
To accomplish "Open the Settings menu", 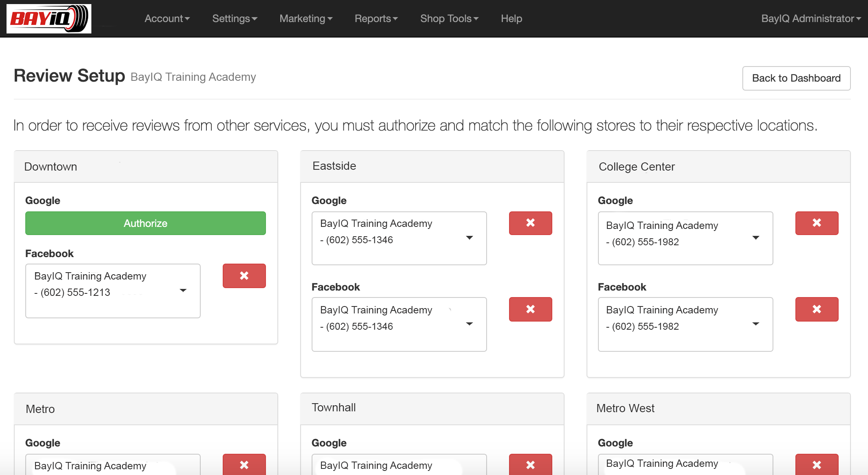I will [235, 18].
